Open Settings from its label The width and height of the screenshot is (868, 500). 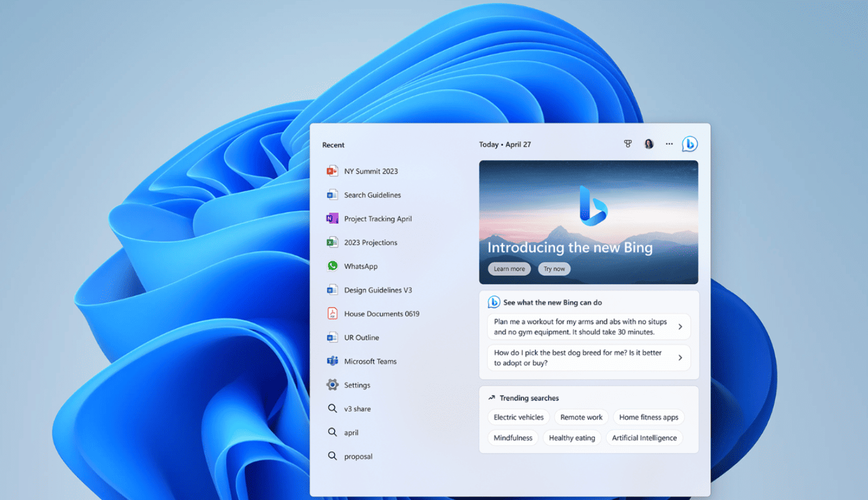(x=357, y=385)
